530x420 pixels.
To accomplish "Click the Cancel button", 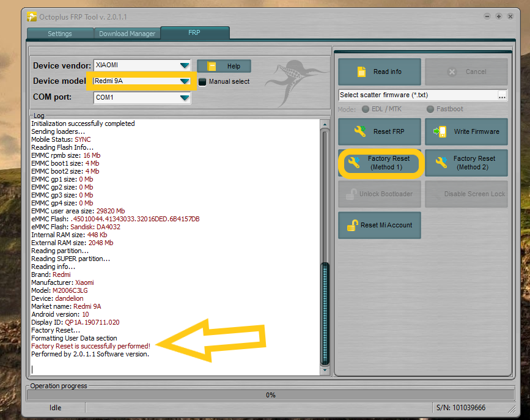I will (x=466, y=72).
